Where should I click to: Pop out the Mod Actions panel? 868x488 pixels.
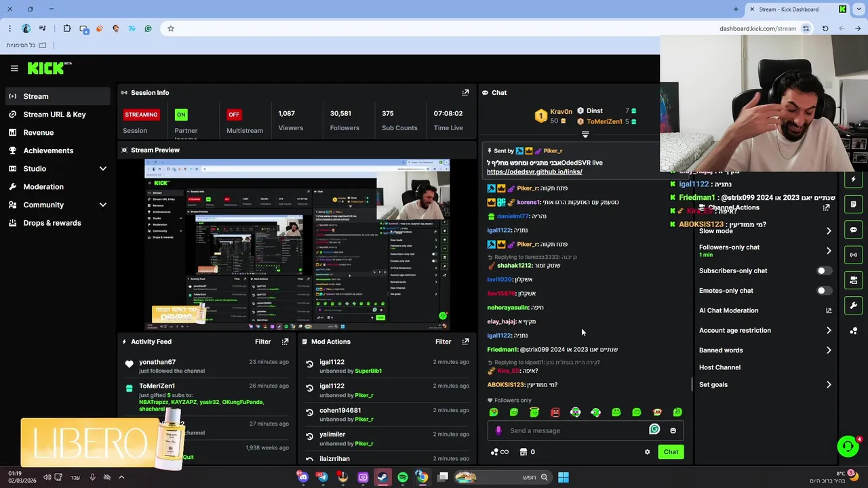coord(465,342)
